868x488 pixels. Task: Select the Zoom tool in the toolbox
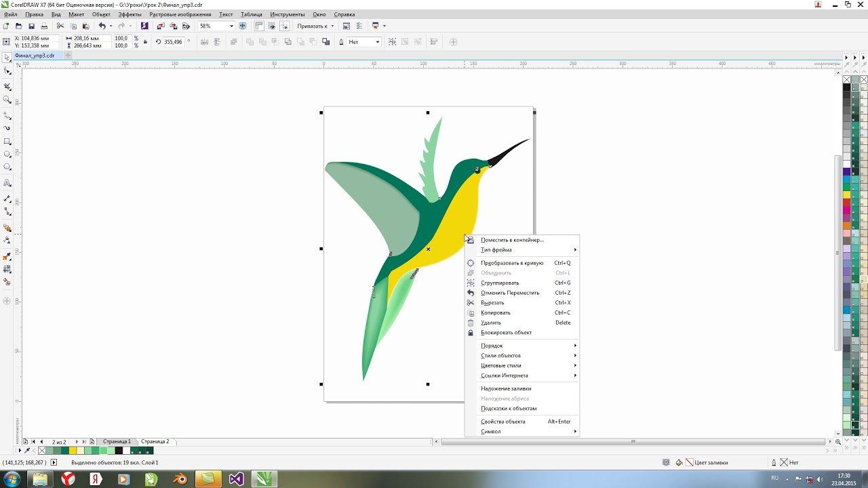click(x=7, y=100)
